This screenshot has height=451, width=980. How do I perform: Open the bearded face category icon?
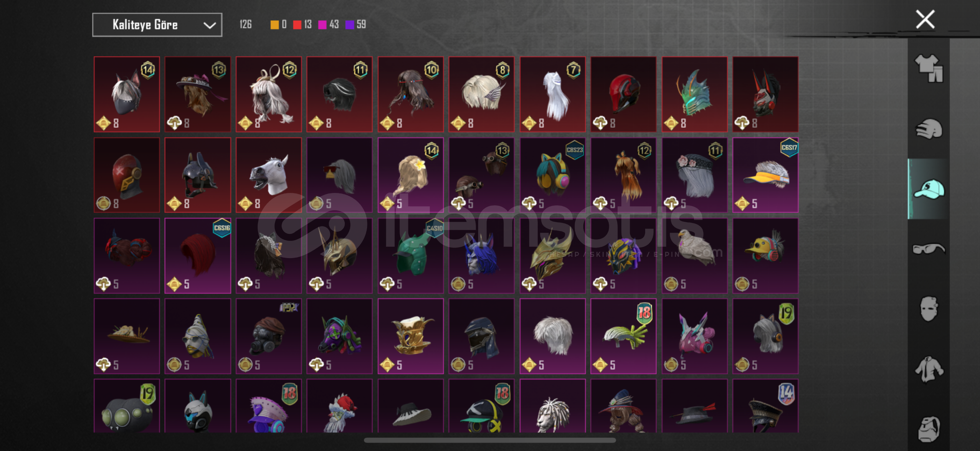[x=929, y=429]
